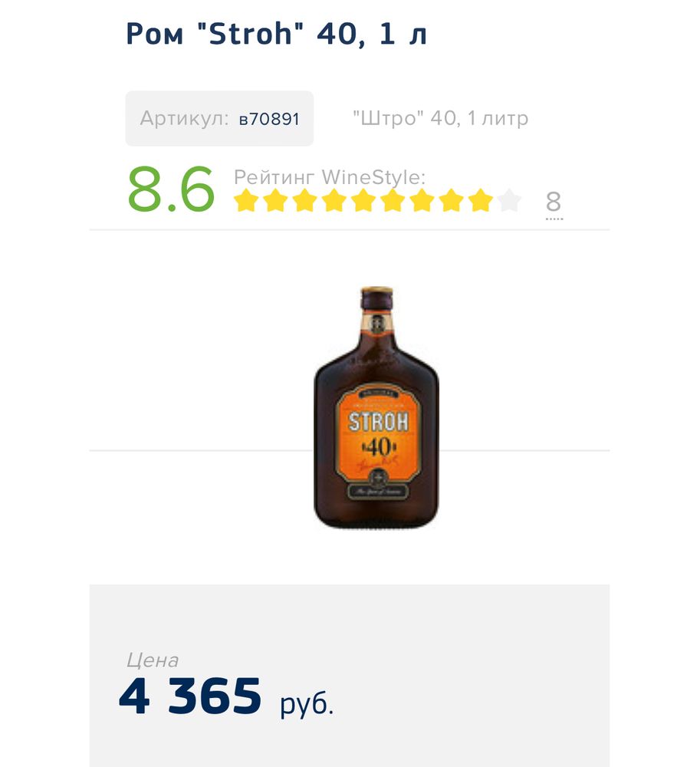700x767 pixels.
Task: Choose the fourth rating star
Action: point(334,201)
